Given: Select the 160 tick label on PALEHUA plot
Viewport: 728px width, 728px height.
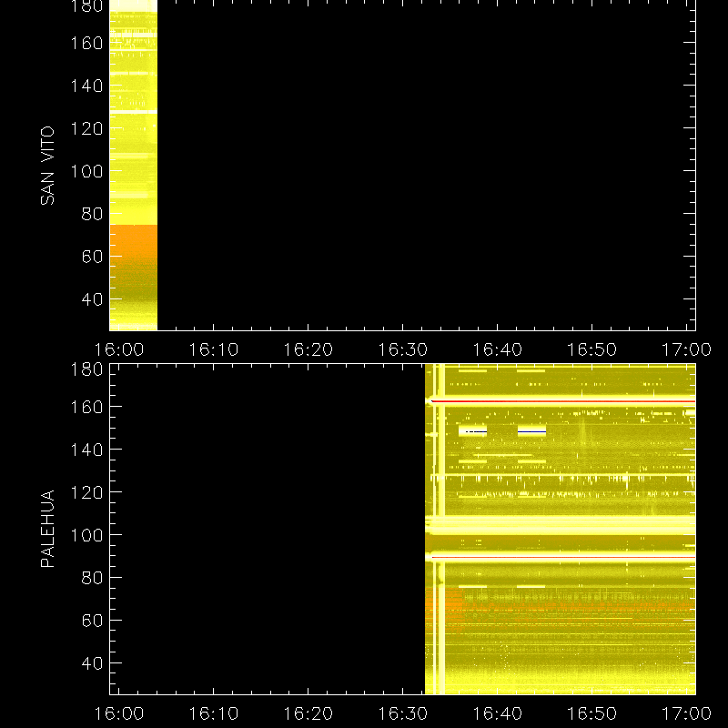Looking at the screenshot, I should point(86,407).
